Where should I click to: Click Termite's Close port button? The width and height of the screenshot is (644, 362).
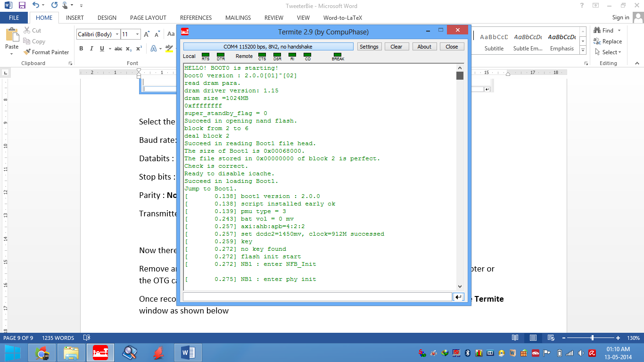[452, 47]
